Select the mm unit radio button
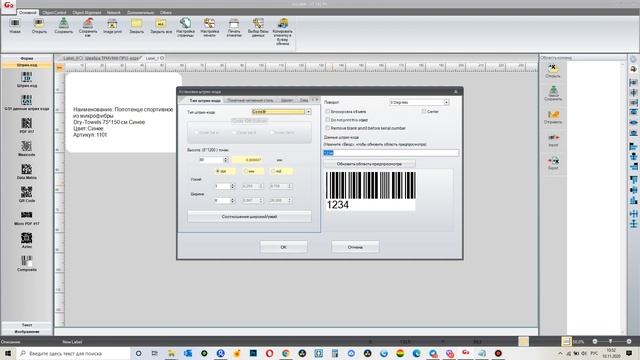Viewport: 640px width, 360px height. [x=245, y=171]
